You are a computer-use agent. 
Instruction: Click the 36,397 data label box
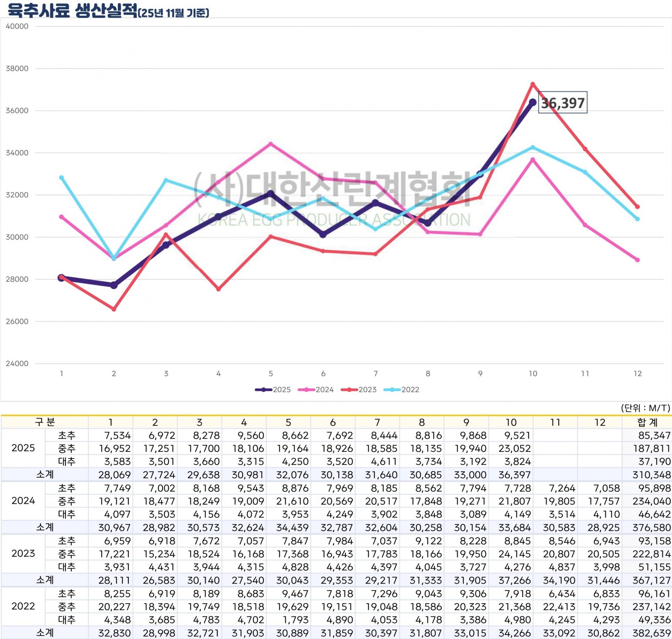tap(562, 103)
